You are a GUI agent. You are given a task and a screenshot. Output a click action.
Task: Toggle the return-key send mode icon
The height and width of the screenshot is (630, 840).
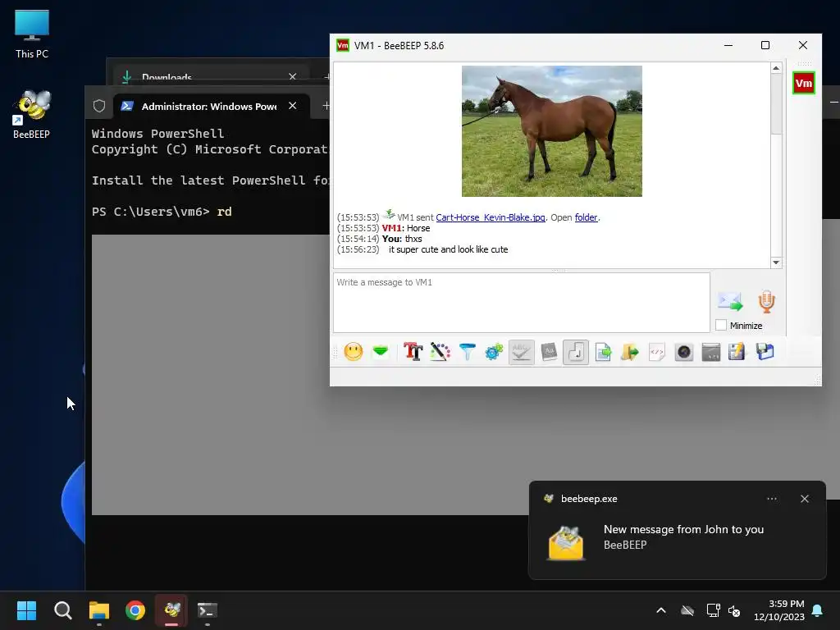click(576, 352)
